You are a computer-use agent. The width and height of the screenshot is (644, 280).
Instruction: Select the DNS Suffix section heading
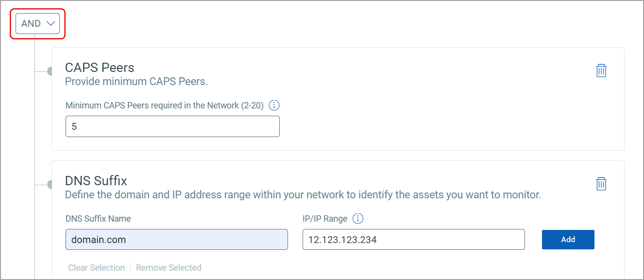click(x=96, y=181)
